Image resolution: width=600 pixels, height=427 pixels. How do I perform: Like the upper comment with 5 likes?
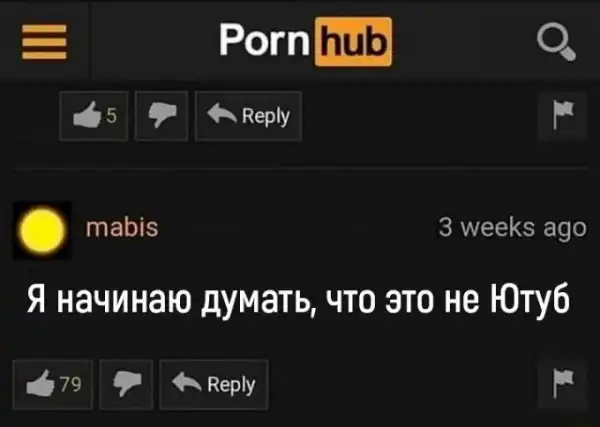[94, 116]
